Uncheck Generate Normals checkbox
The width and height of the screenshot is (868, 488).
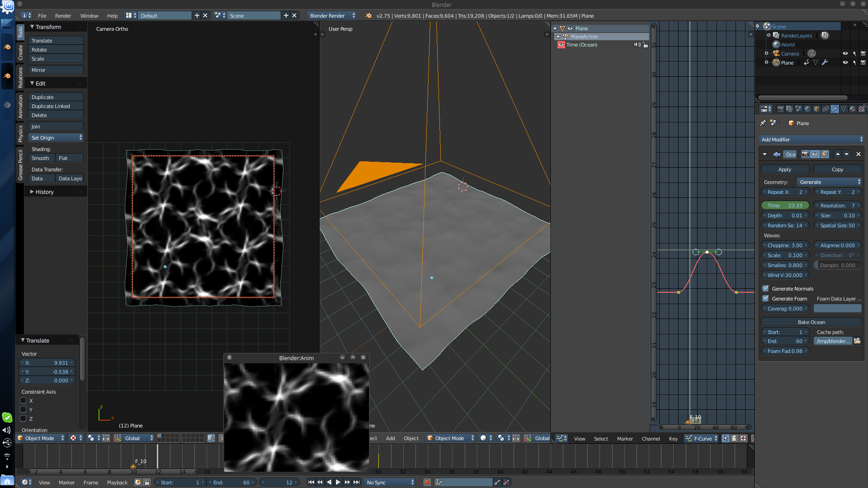point(765,288)
